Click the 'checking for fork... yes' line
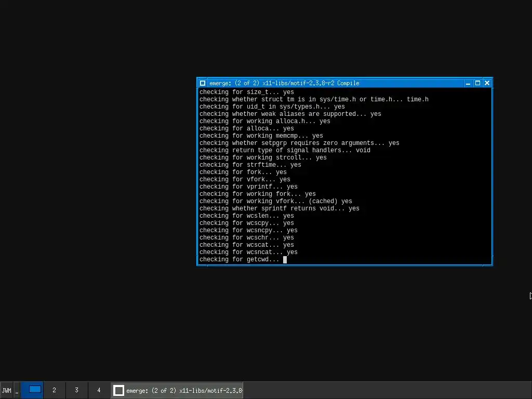This screenshot has height=399, width=532. tap(243, 172)
